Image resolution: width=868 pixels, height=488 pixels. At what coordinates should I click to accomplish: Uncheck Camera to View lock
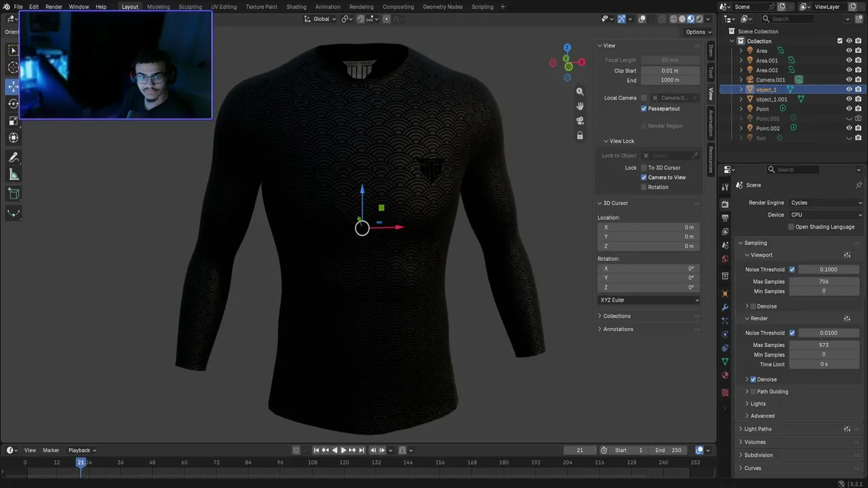click(644, 178)
